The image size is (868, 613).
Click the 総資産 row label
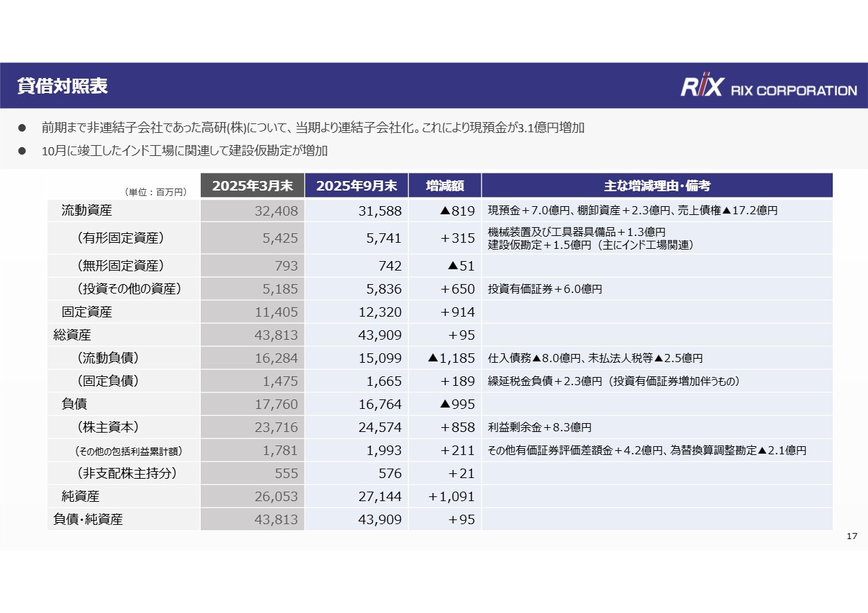click(73, 335)
